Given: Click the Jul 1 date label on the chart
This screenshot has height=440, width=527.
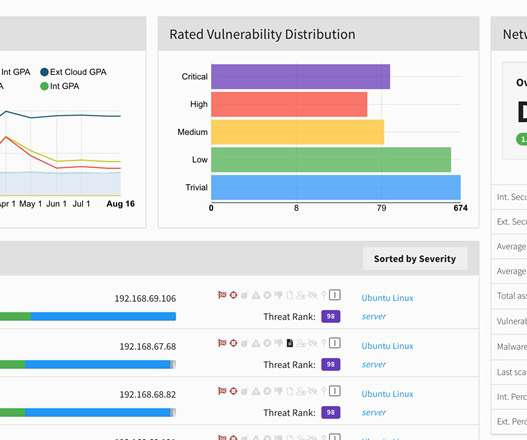Looking at the screenshot, I should [x=81, y=204].
